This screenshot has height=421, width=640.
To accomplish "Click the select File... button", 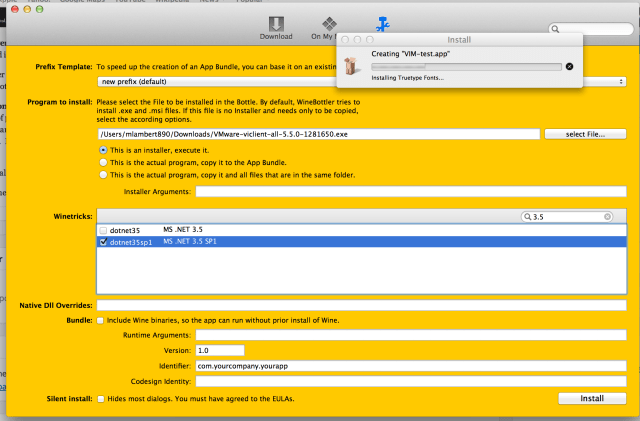I will click(x=585, y=134).
